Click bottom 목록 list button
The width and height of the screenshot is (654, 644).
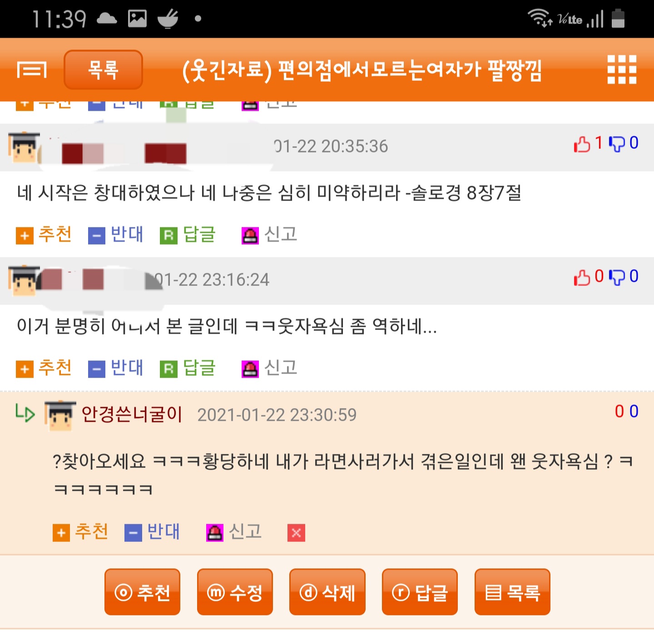pos(512,592)
